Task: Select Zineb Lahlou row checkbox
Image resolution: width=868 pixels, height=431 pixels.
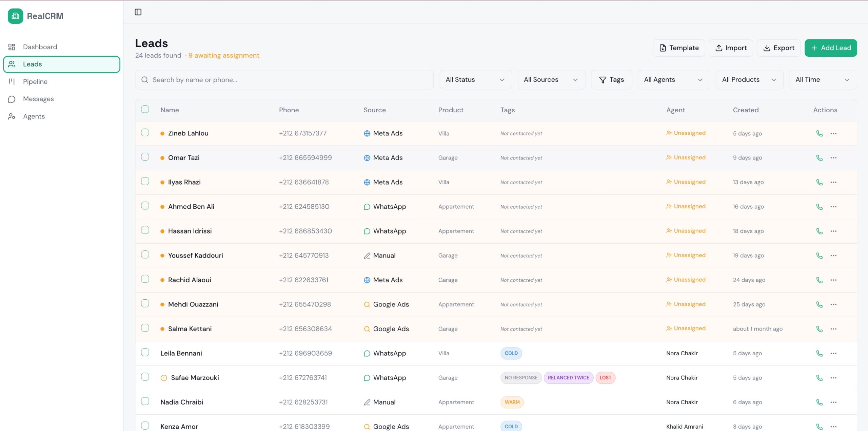Action: 145,132
